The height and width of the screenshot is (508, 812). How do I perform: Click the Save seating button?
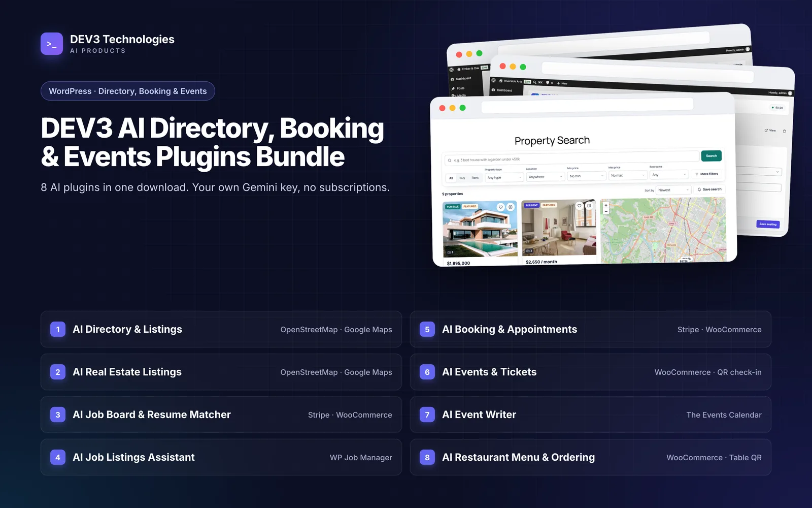(767, 224)
